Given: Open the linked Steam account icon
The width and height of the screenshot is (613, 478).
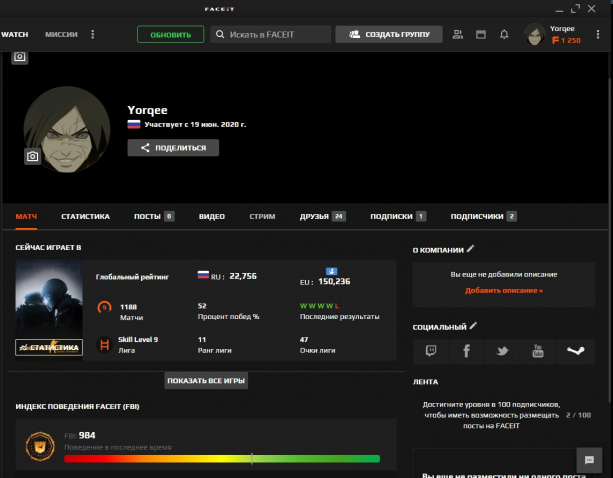Looking at the screenshot, I should tap(574, 351).
